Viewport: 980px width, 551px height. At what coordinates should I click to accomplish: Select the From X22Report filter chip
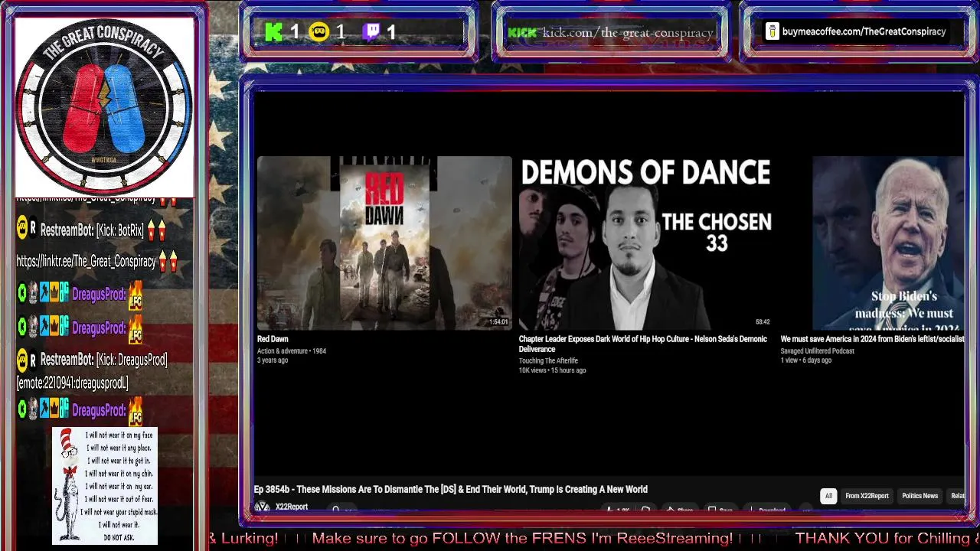(x=867, y=496)
